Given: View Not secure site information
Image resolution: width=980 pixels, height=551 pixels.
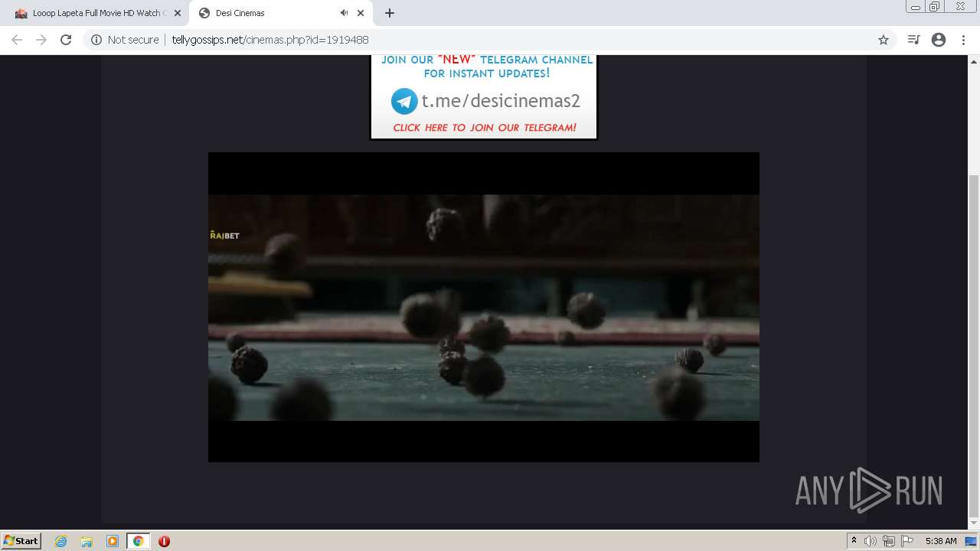Looking at the screenshot, I should (125, 40).
